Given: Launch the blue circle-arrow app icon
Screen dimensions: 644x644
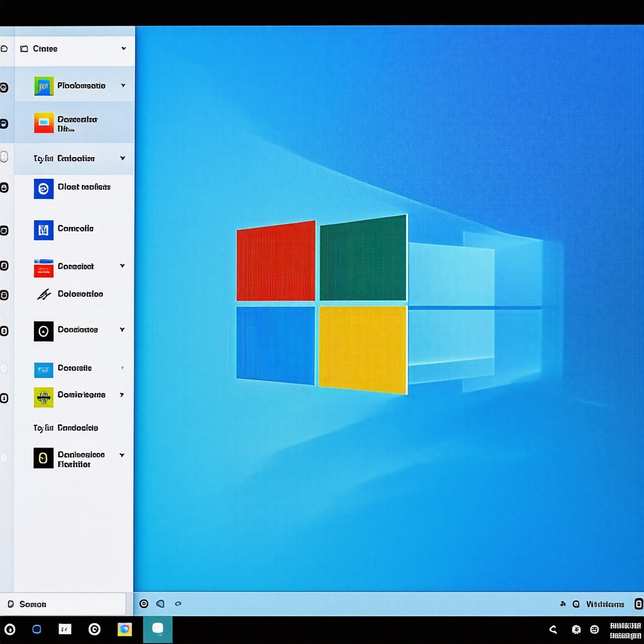Looking at the screenshot, I should (43, 189).
